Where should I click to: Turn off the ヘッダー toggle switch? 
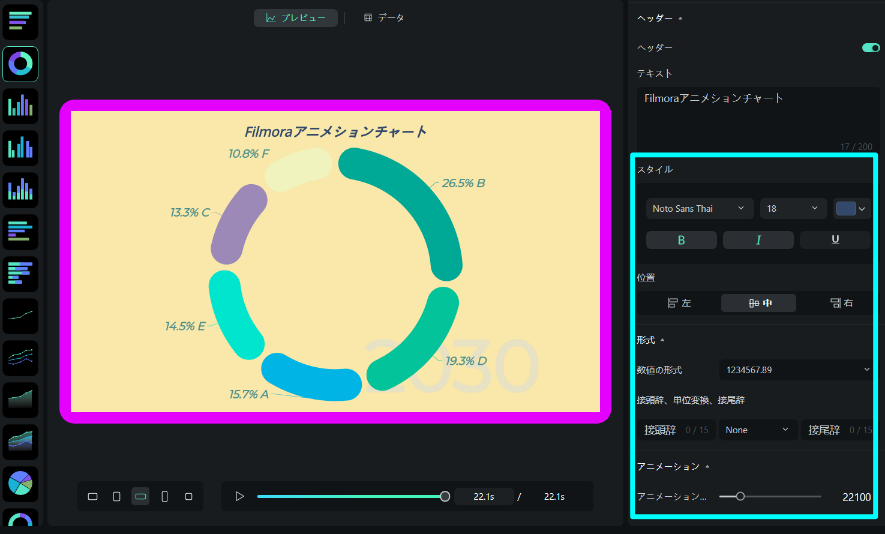point(870,48)
